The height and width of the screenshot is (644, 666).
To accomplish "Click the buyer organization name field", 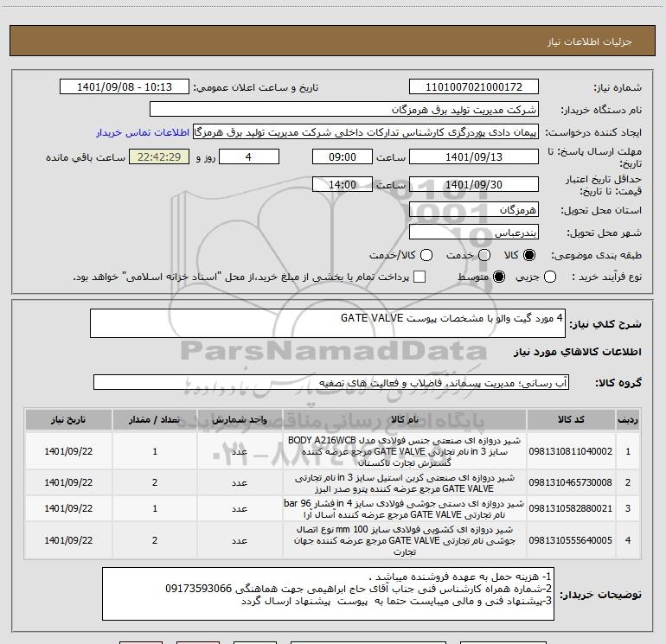I will (x=344, y=109).
